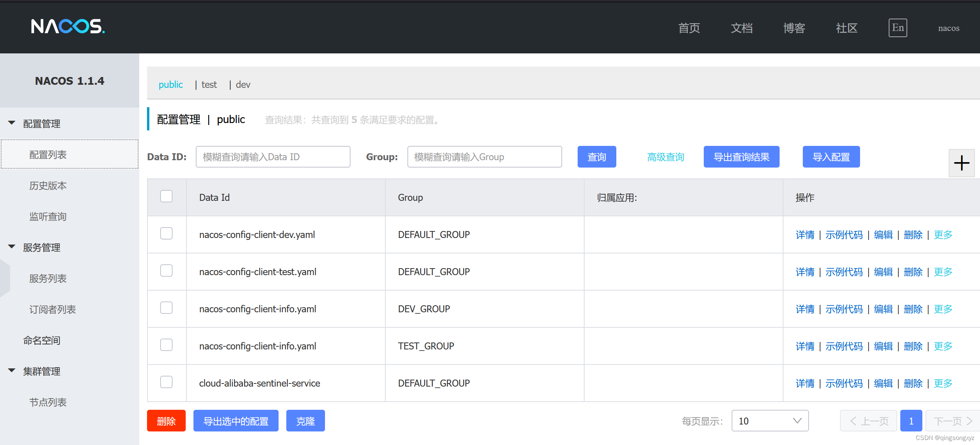Open 社区 in the top navigation
980x445 pixels.
point(847,28)
